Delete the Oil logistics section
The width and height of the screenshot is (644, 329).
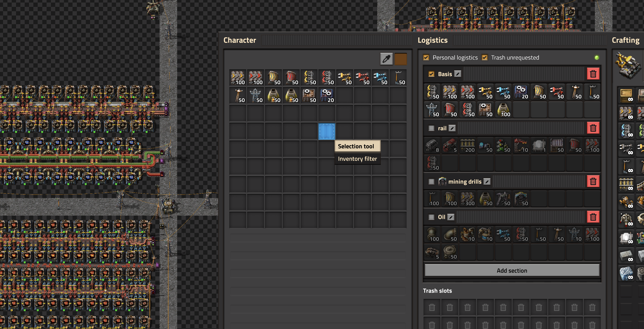(x=593, y=217)
